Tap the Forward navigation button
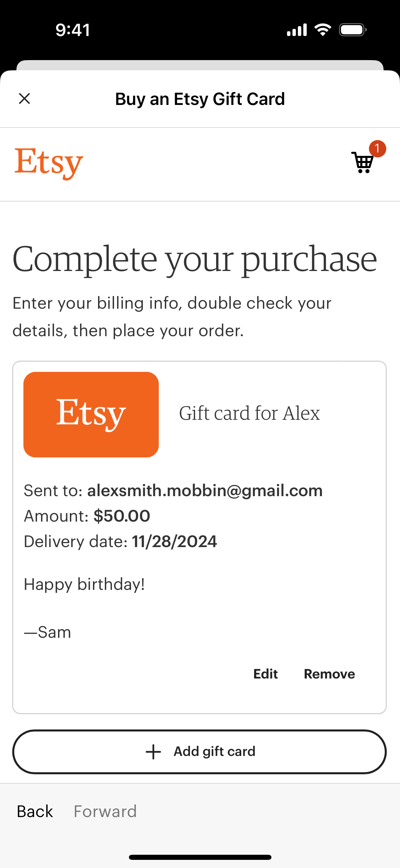400x868 pixels. pyautogui.click(x=105, y=811)
